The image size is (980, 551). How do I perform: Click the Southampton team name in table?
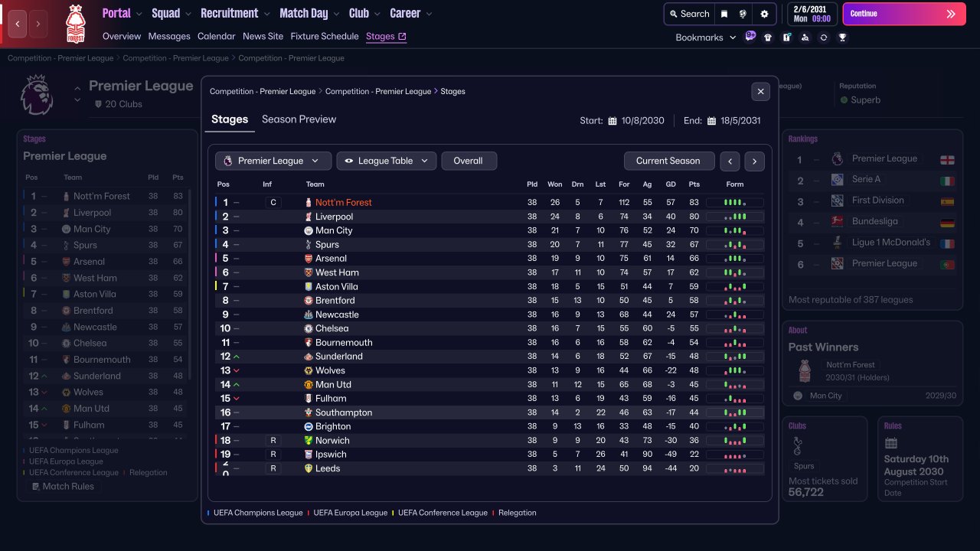click(344, 412)
